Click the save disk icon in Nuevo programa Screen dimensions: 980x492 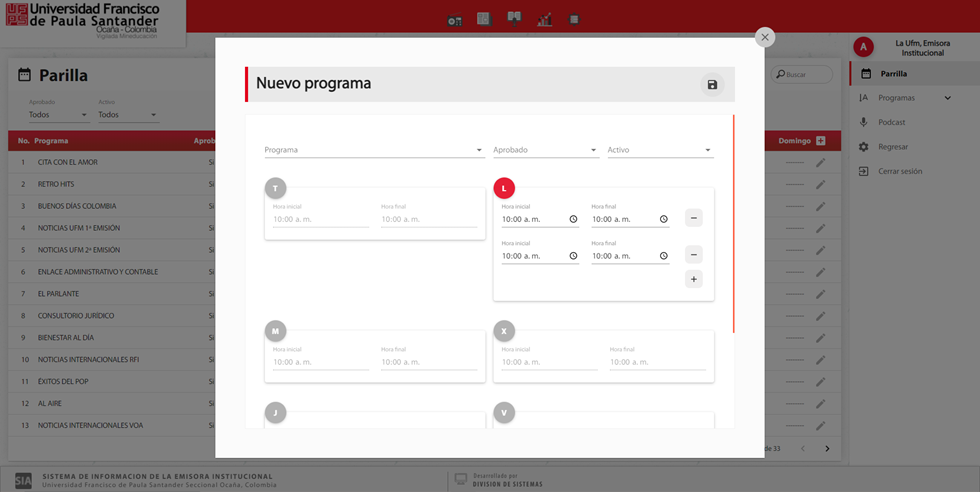click(712, 85)
